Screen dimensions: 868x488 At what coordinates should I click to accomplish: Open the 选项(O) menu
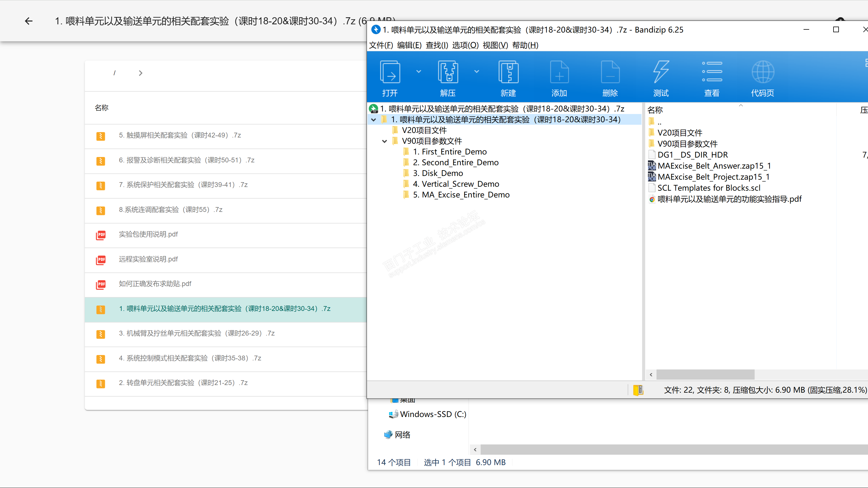[x=465, y=45]
